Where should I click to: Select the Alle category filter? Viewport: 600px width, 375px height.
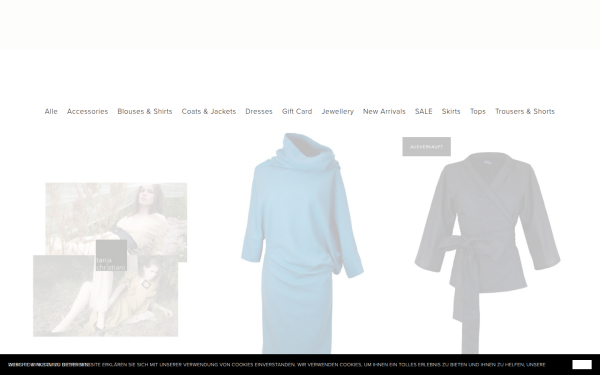[x=51, y=111]
